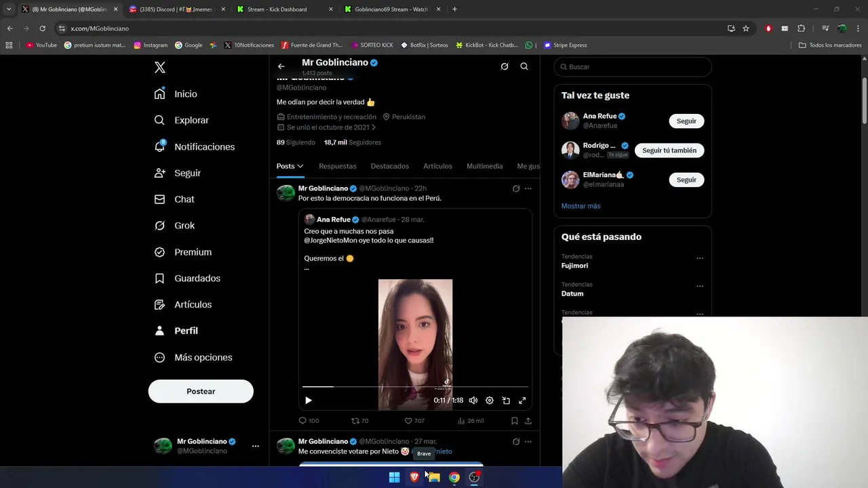
Task: Open options for Datum trend
Action: click(700, 286)
